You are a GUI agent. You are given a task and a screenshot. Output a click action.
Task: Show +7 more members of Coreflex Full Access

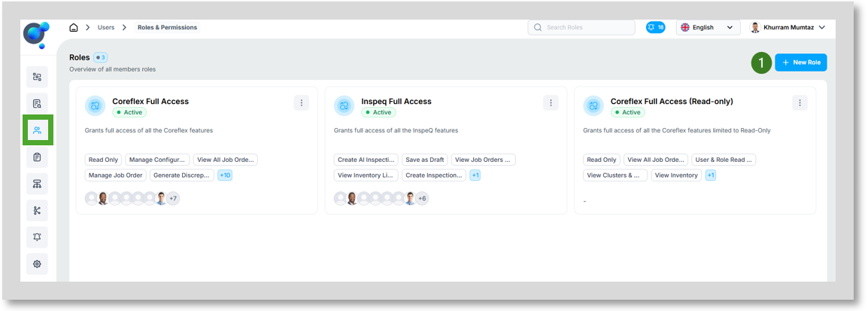[x=173, y=199]
